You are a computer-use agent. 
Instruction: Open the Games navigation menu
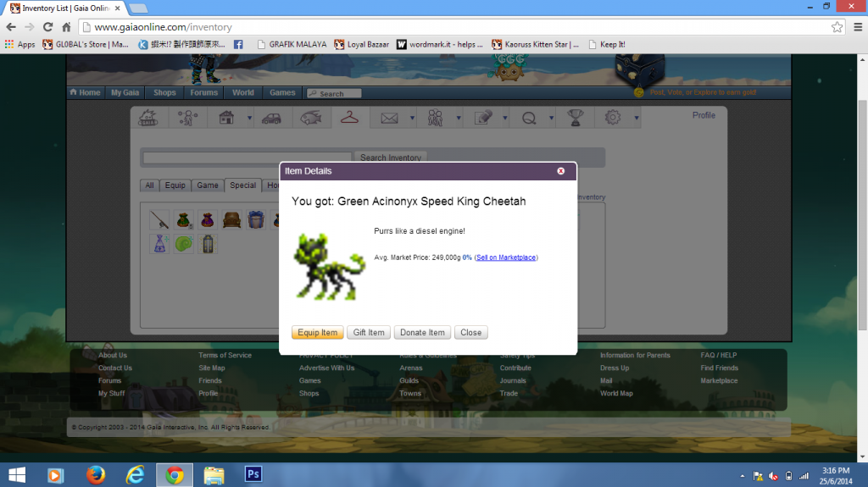pos(282,92)
